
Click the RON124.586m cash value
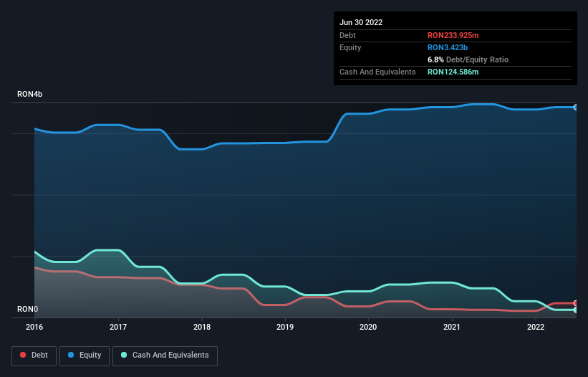(x=453, y=72)
